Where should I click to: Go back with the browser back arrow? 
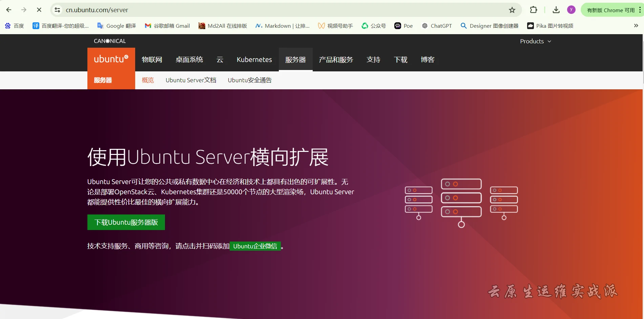click(9, 10)
